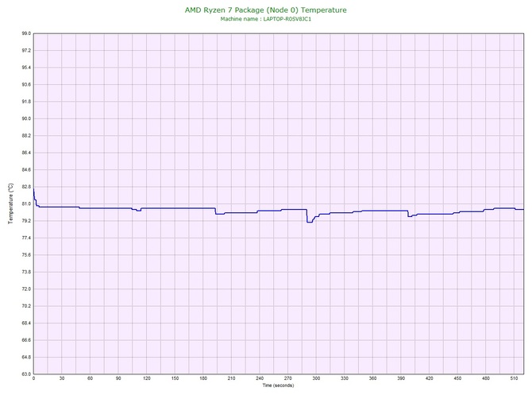Screen dimensions: 532x399
Task: Click the 'Temperature (°C)' vertical axis label
Action: tap(11, 203)
